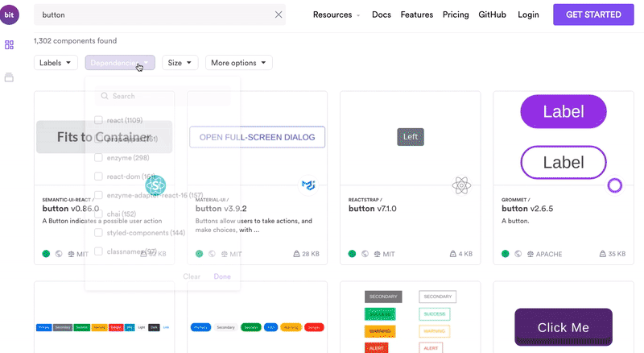
Task: Click the Semantic UI logo badge
Action: [155, 185]
